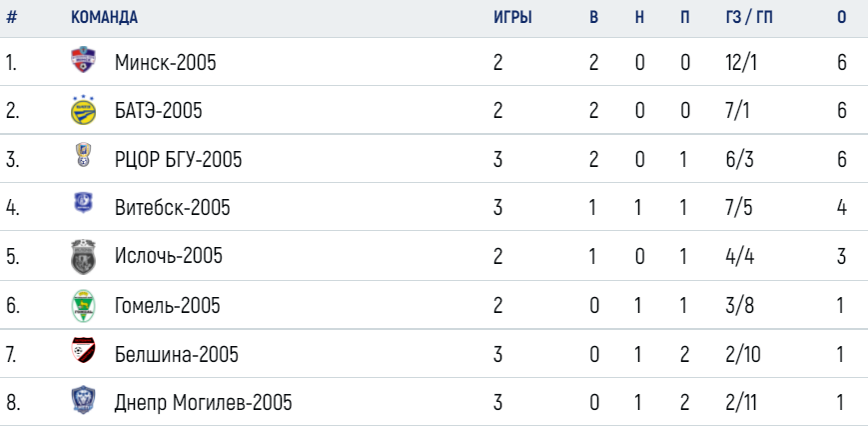Click the Белшина-2005 red-black crest
The image size is (868, 427).
(x=83, y=350)
